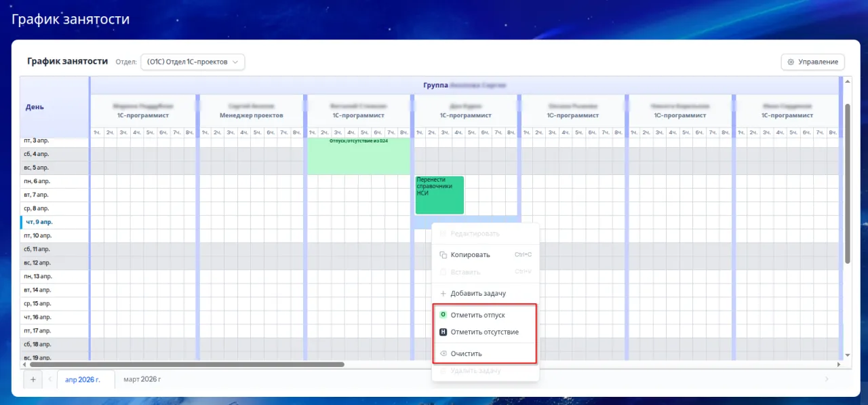The width and height of the screenshot is (868, 405).
Task: Switch to the март 2026 г tab
Action: click(x=142, y=379)
